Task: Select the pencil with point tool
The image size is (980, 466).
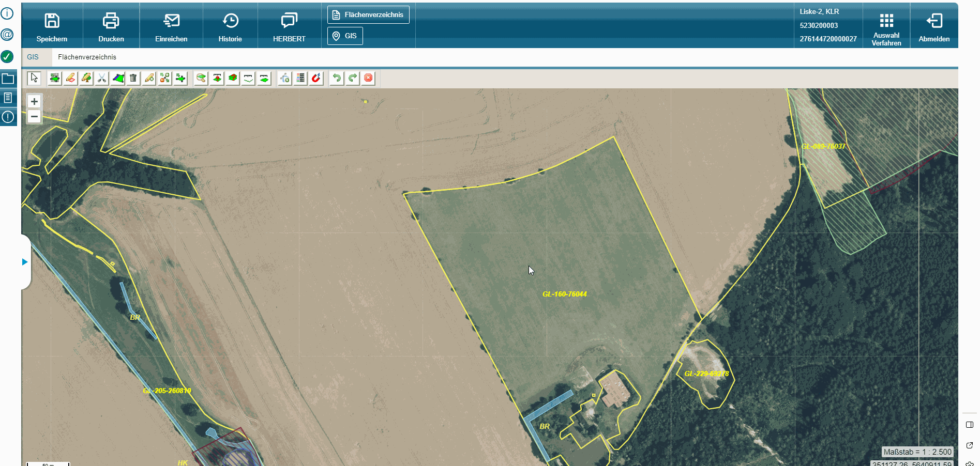Action: click(149, 78)
